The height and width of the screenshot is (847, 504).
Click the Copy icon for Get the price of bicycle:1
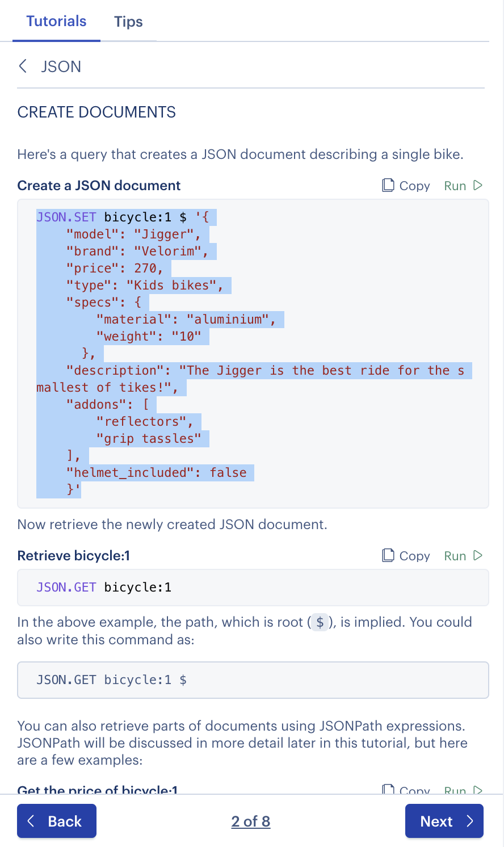coord(388,790)
